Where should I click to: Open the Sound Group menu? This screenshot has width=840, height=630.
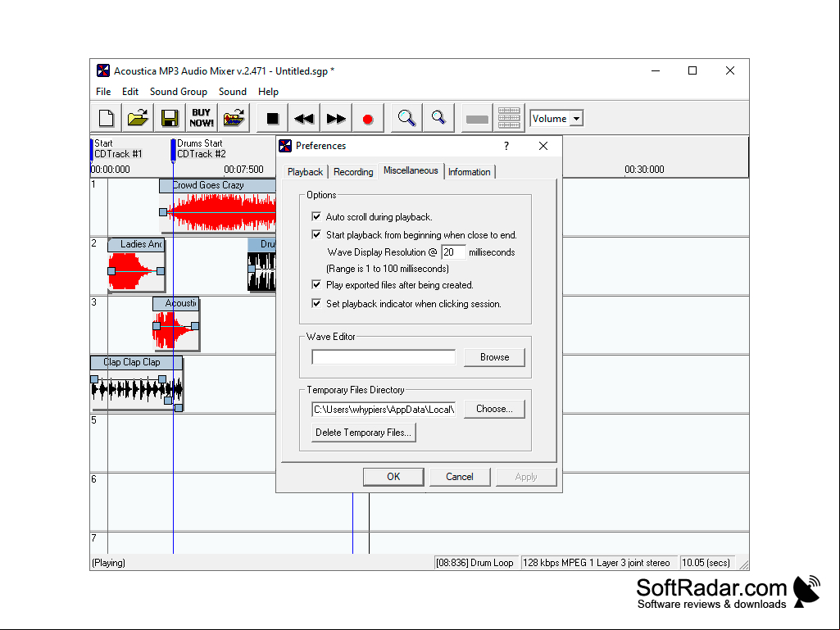click(x=179, y=92)
